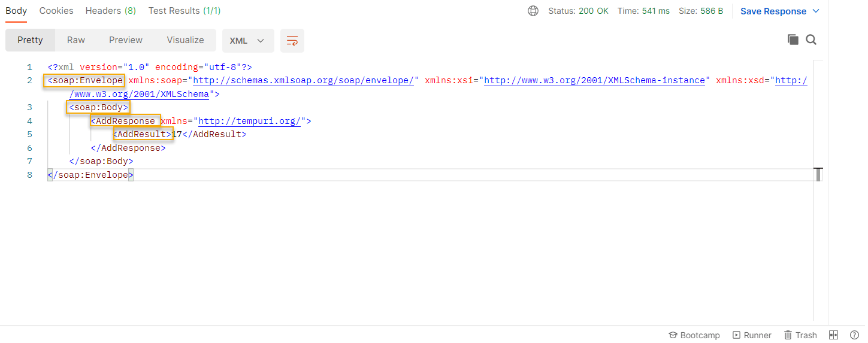Screen dimensions: 868x343
Task: Open the http://tempuri.org/ link
Action: [250, 121]
